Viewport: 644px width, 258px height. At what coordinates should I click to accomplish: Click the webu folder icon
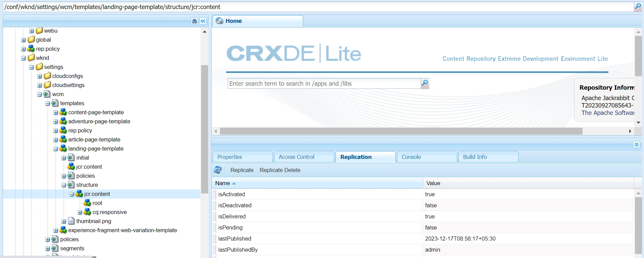click(x=39, y=31)
